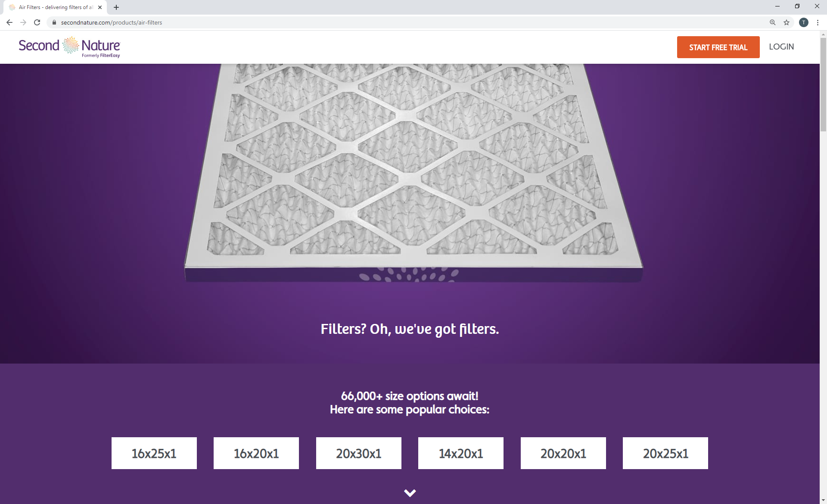This screenshot has height=504, width=827.
Task: Click the browser back arrow
Action: (x=9, y=22)
